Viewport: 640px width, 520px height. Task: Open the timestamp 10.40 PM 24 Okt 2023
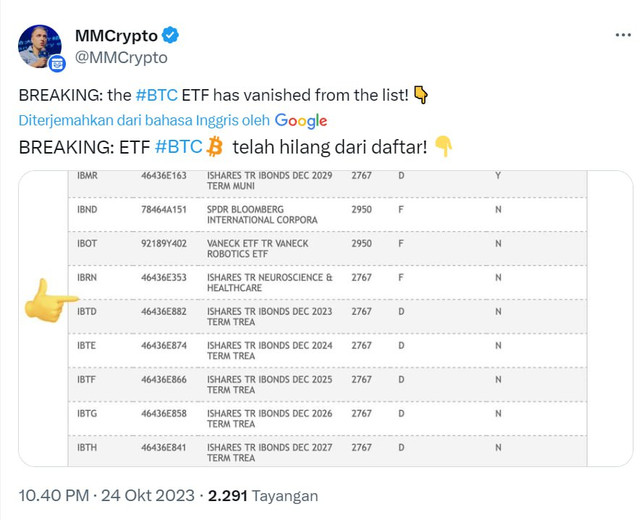[x=107, y=496]
